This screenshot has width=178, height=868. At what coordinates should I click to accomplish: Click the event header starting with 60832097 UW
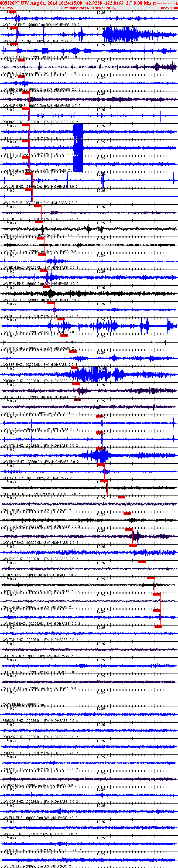click(x=89, y=3)
